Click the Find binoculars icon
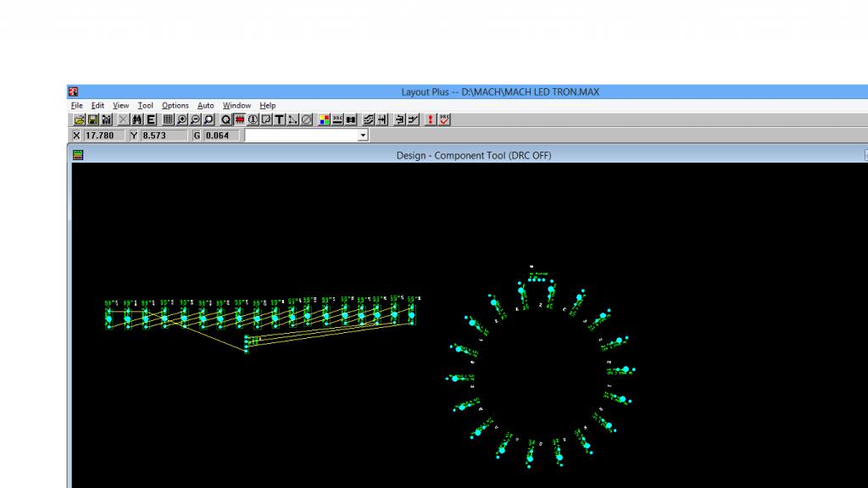 (136, 119)
